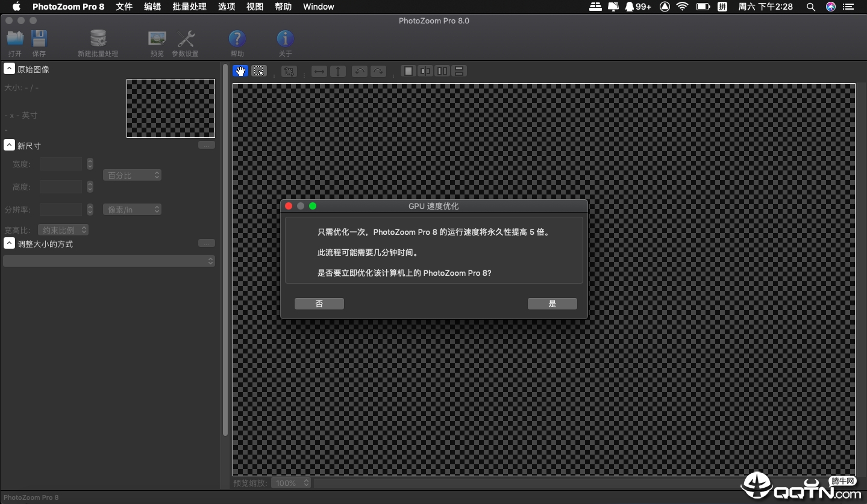The image size is (867, 504).
Task: Open the 100% preview zoom dropdown
Action: coord(290,483)
